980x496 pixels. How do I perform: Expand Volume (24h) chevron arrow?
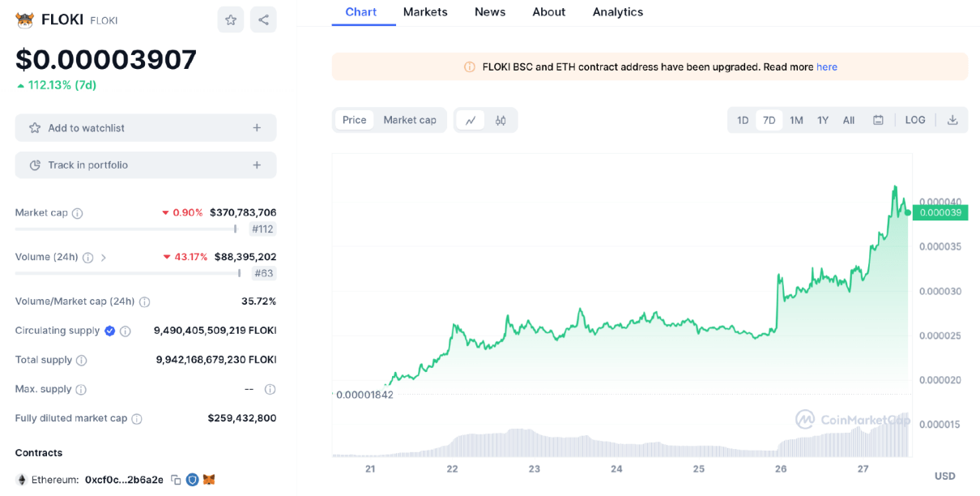[x=104, y=258]
